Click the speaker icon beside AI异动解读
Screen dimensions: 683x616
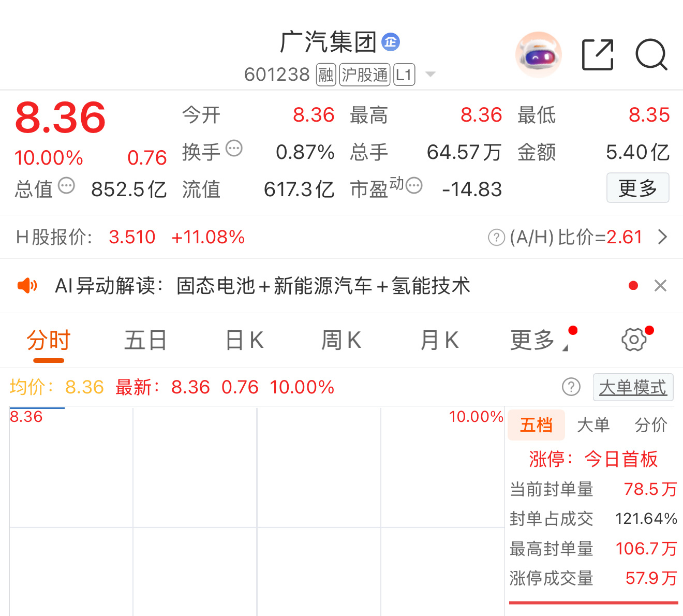coord(27,285)
